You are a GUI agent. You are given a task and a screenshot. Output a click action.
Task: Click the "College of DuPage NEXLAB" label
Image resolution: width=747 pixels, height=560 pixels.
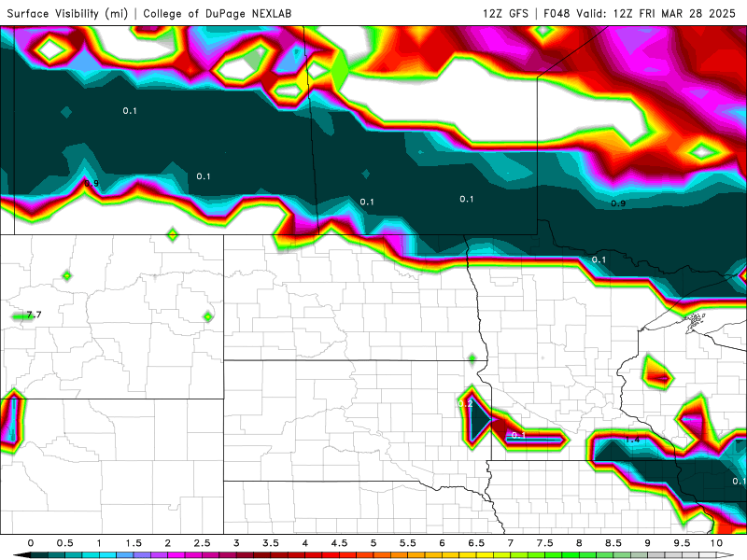click(218, 13)
